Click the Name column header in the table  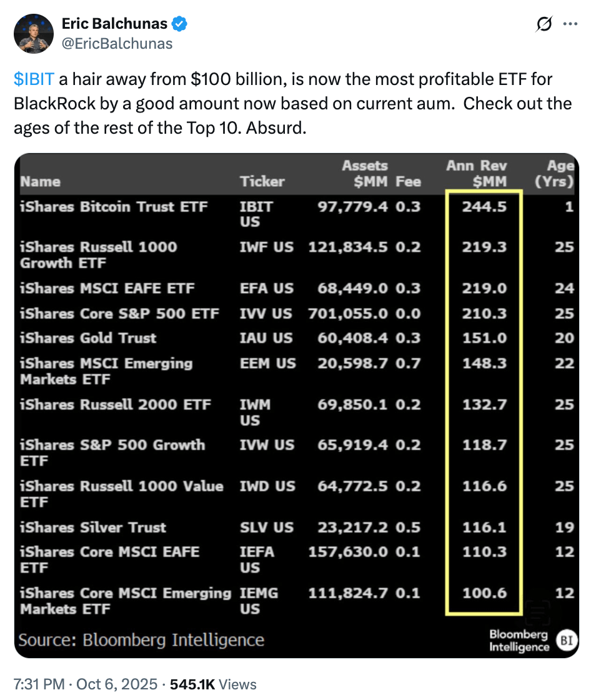(40, 182)
